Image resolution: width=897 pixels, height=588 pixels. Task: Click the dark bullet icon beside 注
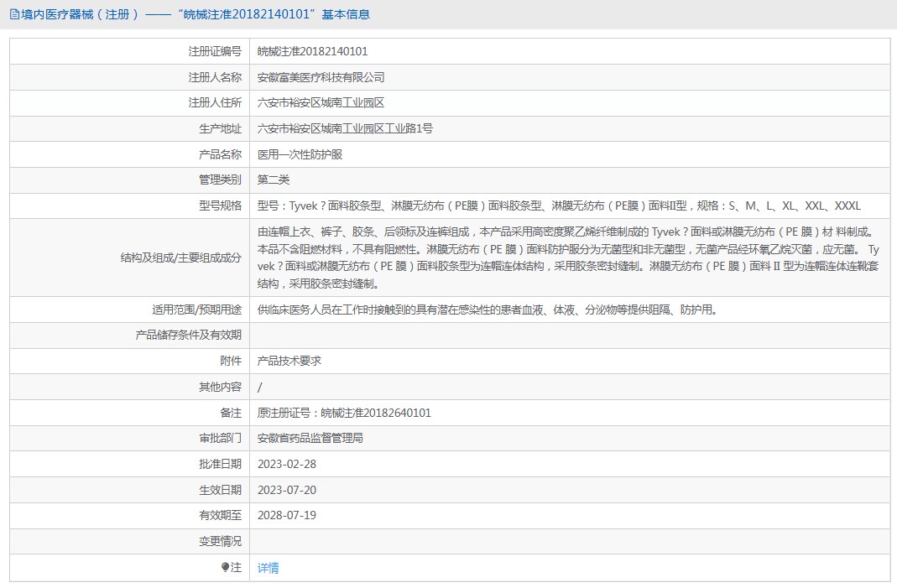tap(225, 568)
